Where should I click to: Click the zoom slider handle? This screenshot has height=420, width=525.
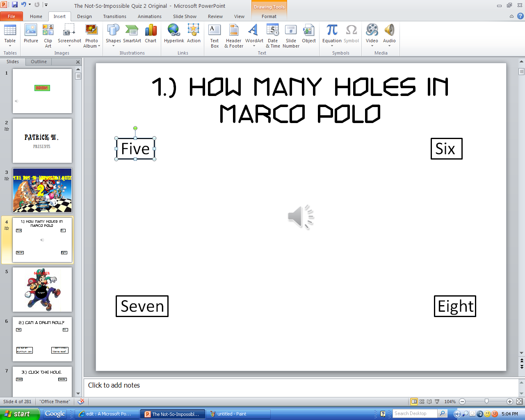click(x=486, y=402)
